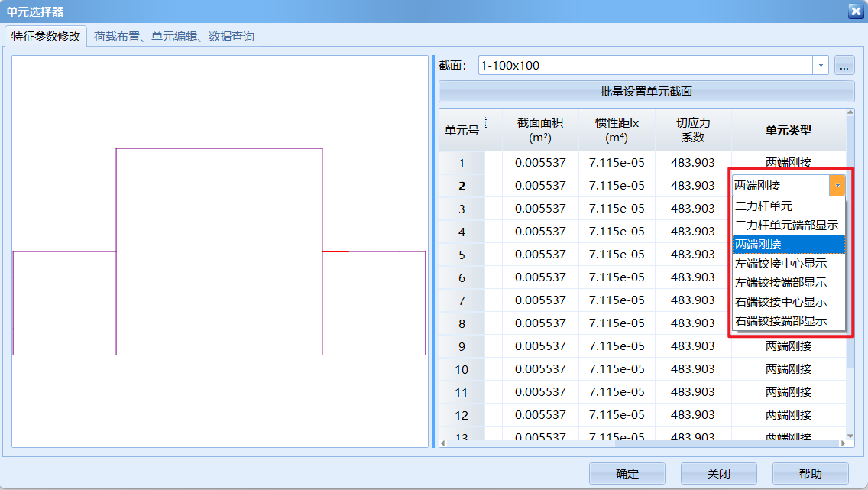Collapse the unit type dropdown arrow in row 2

837,185
